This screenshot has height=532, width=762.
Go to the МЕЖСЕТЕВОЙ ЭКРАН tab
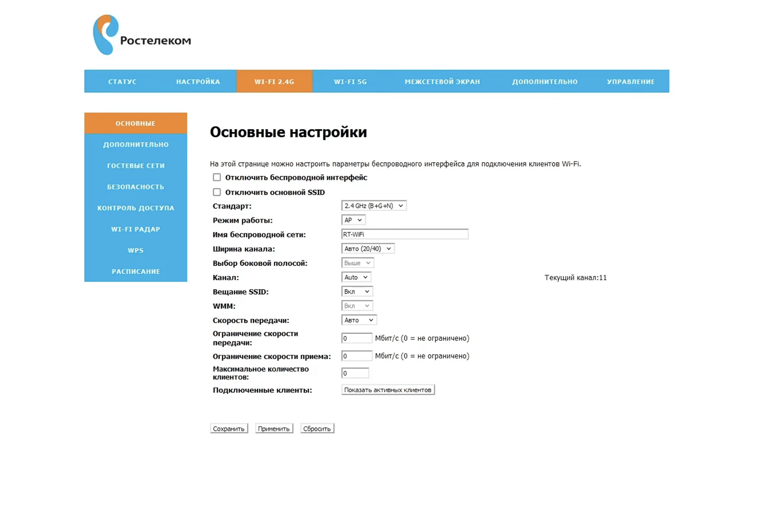[x=442, y=81]
